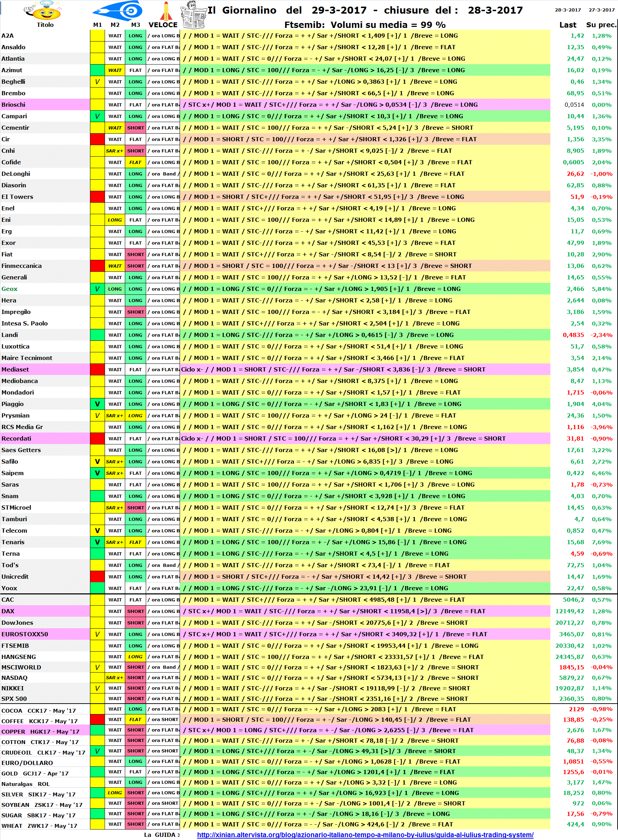Click the SUGAR last value 17,56
Screen dimensions: 618x840
click(x=575, y=814)
